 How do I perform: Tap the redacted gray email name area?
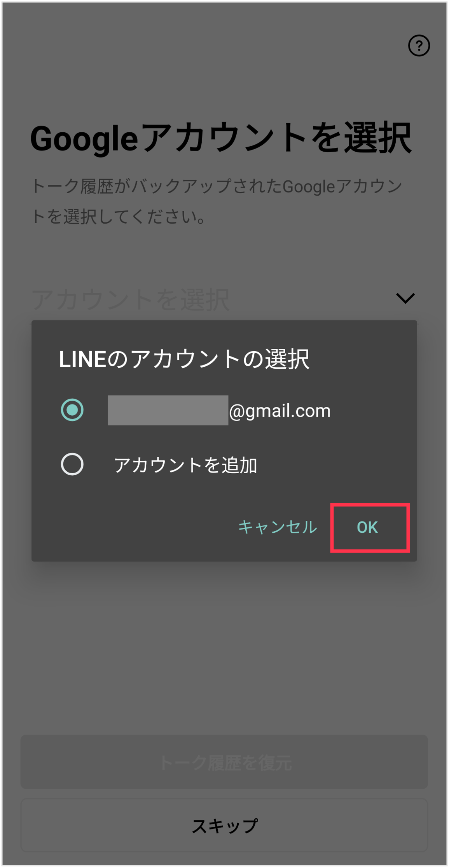168,410
